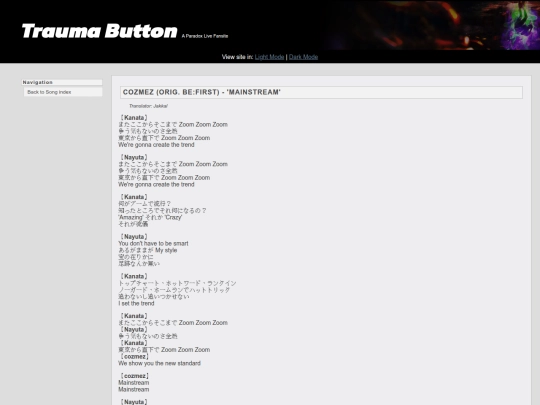The width and height of the screenshot is (540, 405).
Task: Click the lyric '何がブームで流行？'
Action: tap(145, 204)
